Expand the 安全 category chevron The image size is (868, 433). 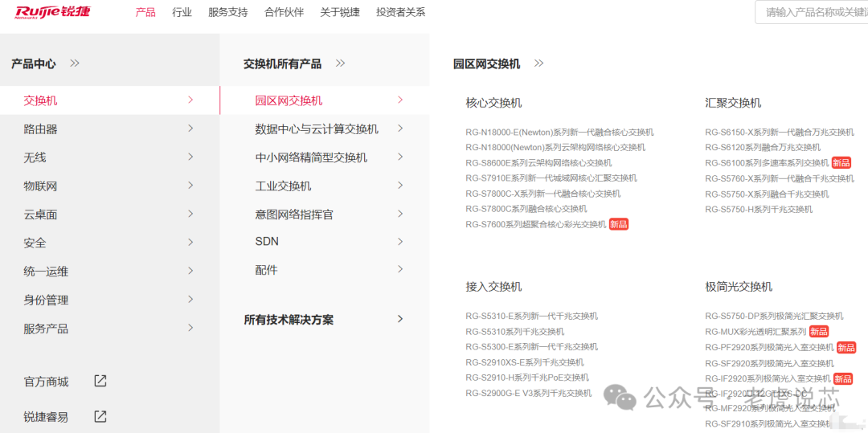[190, 243]
